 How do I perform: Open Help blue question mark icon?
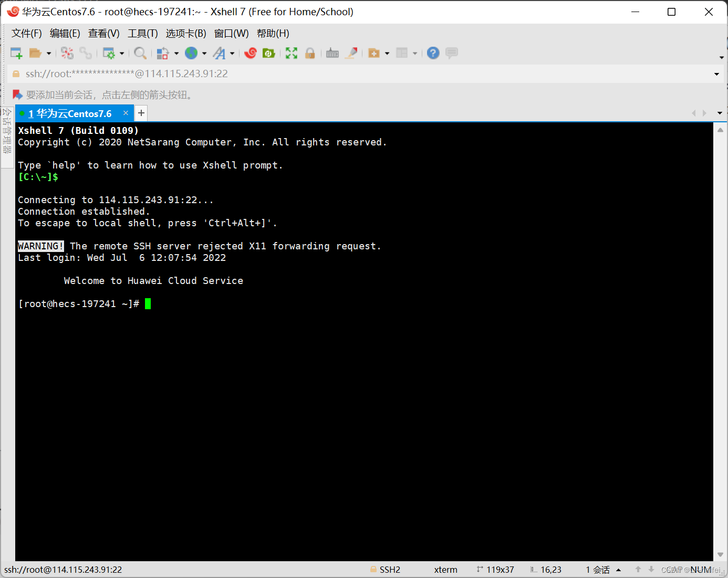tap(433, 53)
